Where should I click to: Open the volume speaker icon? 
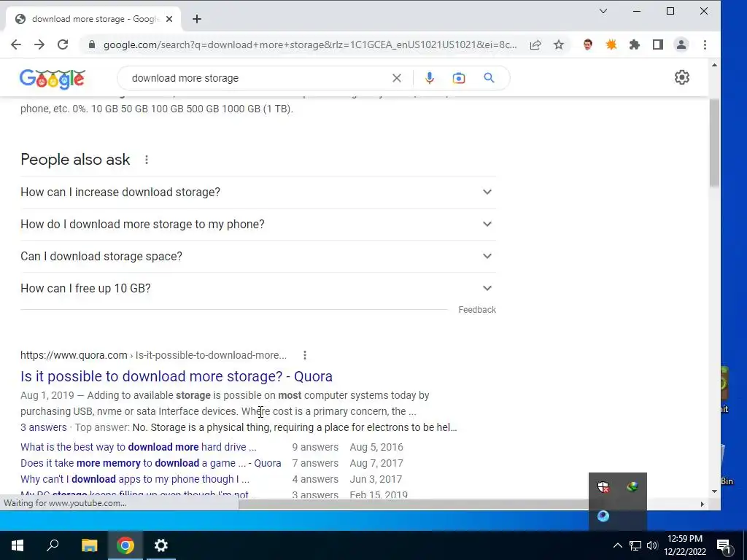[652, 545]
